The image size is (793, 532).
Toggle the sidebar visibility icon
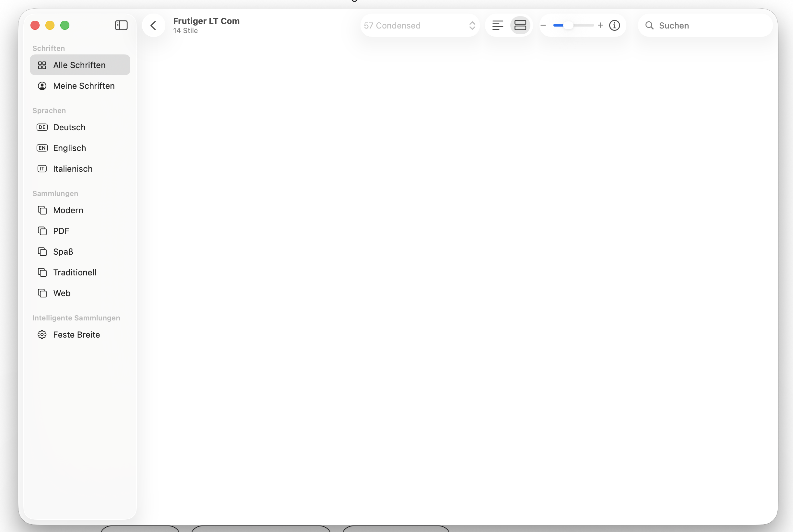(x=121, y=26)
